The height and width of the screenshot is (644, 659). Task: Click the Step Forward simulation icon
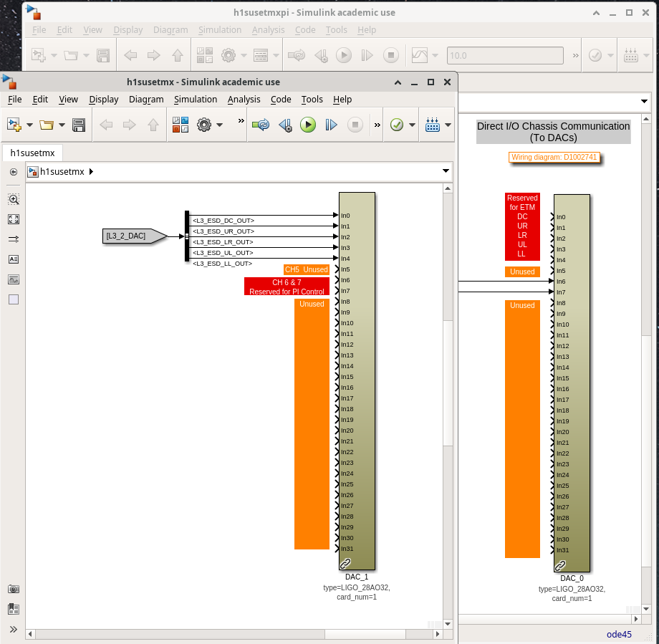(331, 125)
